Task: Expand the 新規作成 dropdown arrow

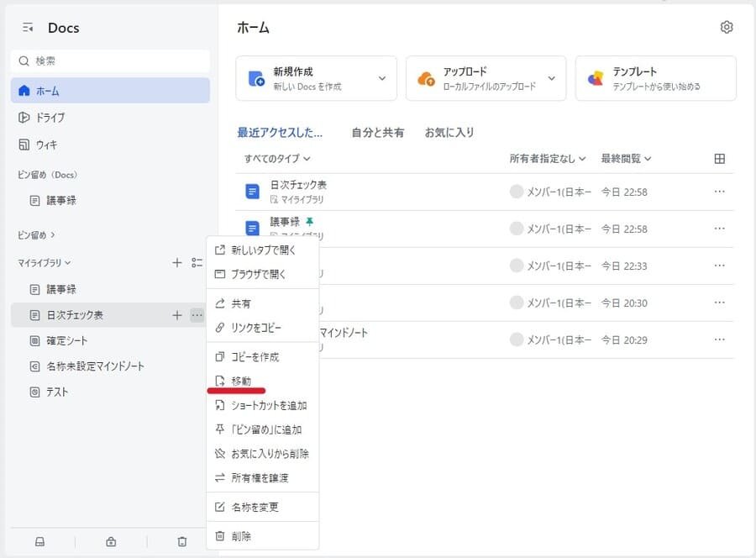Action: (x=382, y=77)
